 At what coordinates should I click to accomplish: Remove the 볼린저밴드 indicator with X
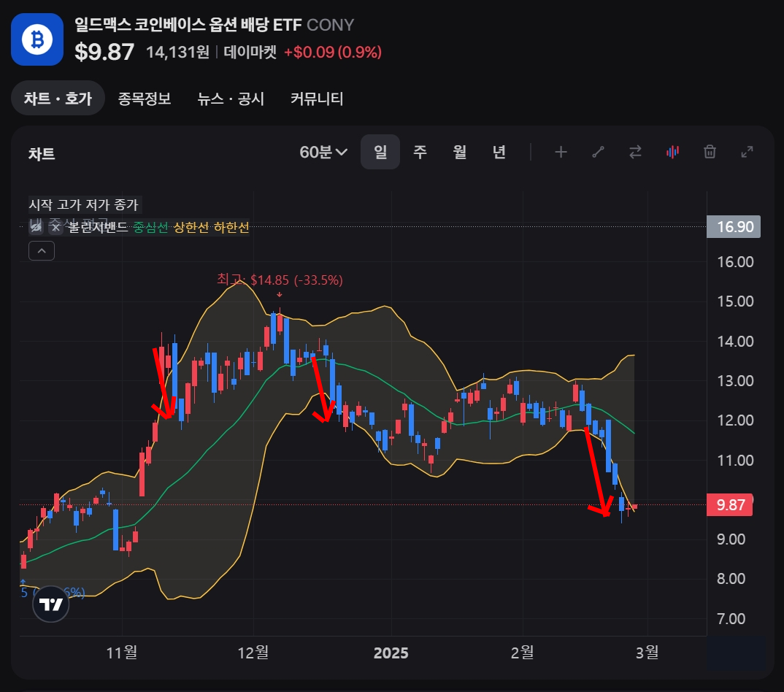pos(56,228)
